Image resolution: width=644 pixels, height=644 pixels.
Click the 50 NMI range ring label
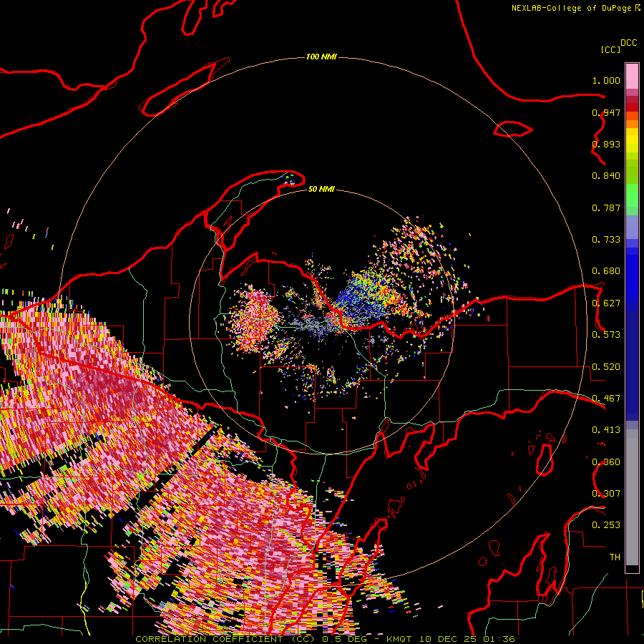(321, 189)
